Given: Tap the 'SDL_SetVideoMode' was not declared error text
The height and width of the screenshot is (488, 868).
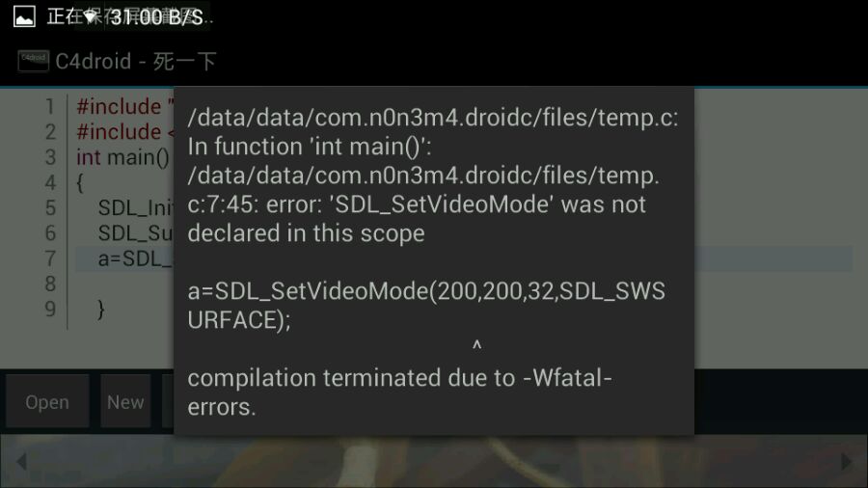Looking at the screenshot, I should 417,219.
